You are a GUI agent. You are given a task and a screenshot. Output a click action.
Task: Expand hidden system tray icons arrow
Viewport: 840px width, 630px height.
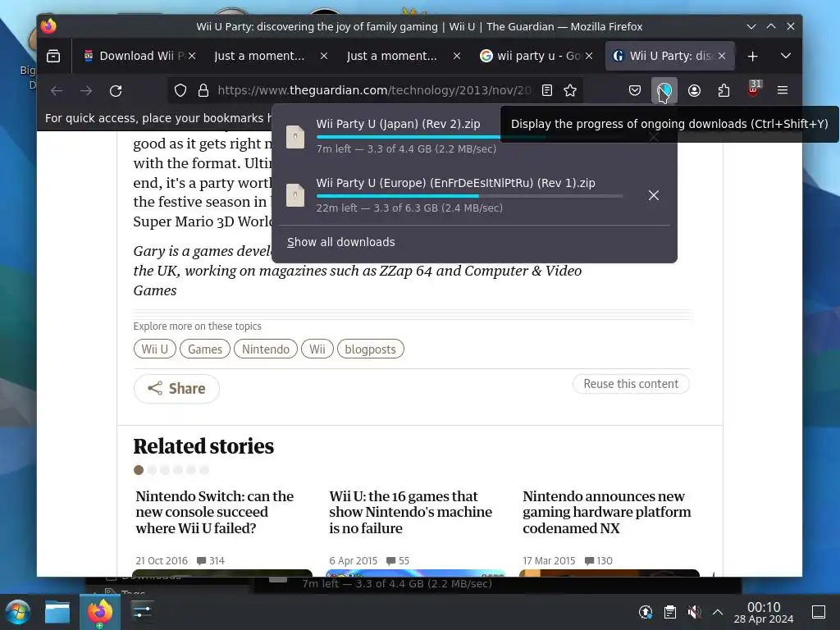[718, 612]
